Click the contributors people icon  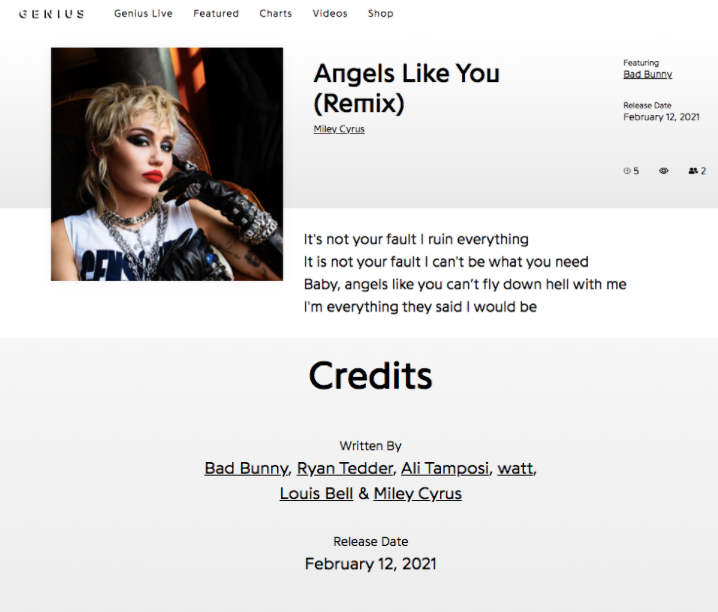[693, 171]
